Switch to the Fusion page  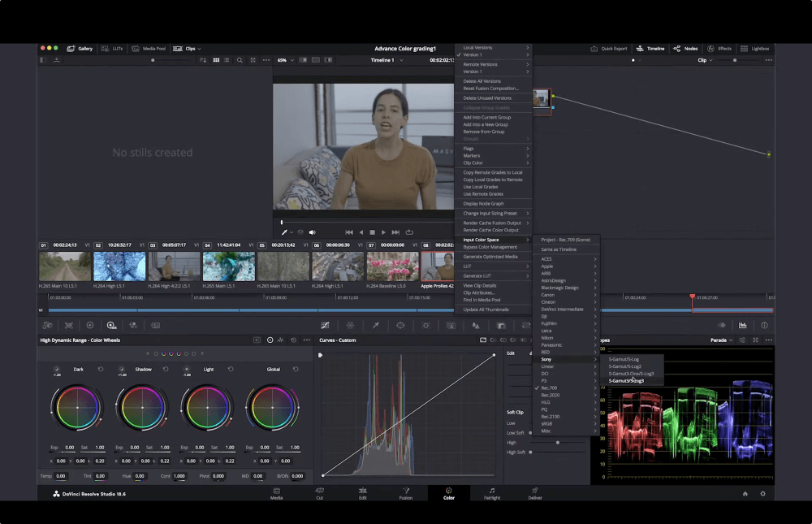pos(406,493)
